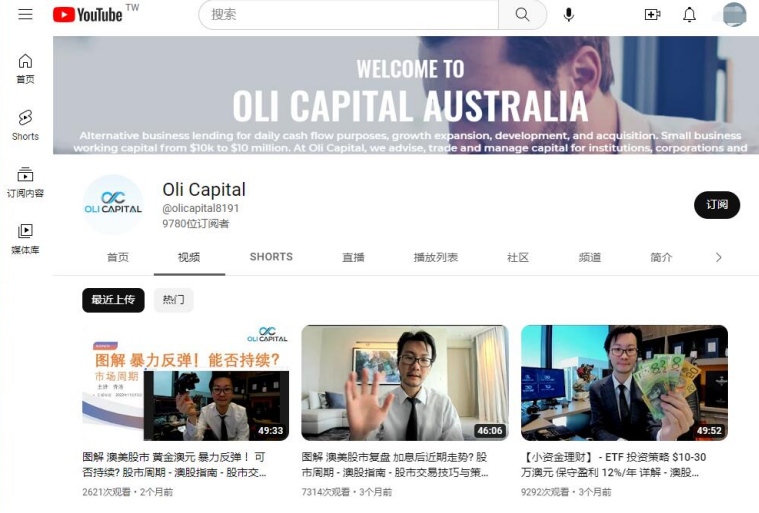This screenshot has height=513, width=759.
Task: Start voice search with microphone icon
Action: point(569,15)
